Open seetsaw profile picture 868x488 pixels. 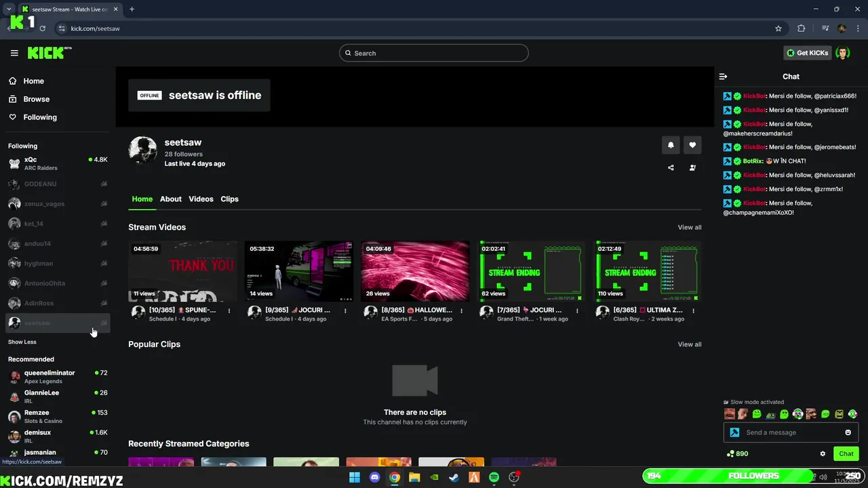tap(143, 150)
